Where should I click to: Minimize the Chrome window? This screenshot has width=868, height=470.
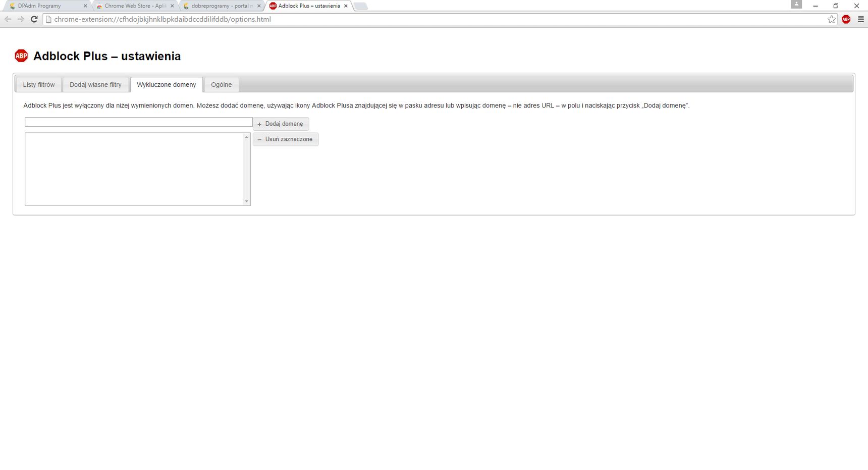(x=815, y=6)
